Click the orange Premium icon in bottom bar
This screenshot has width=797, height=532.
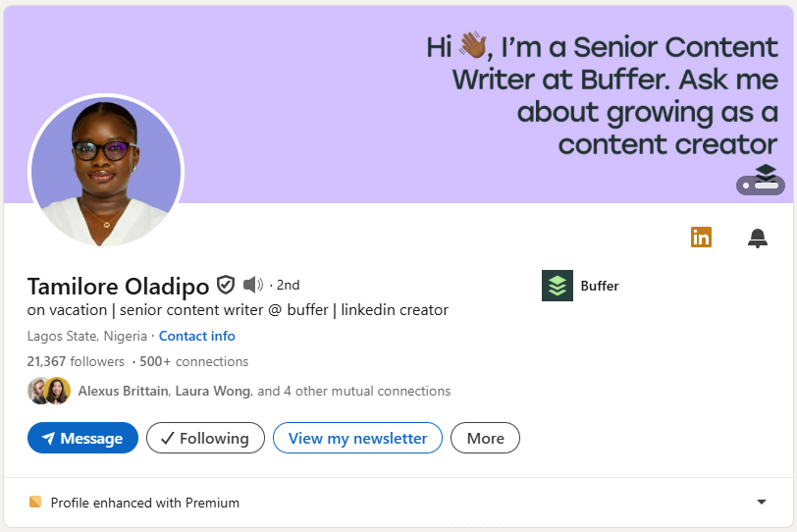click(x=35, y=503)
